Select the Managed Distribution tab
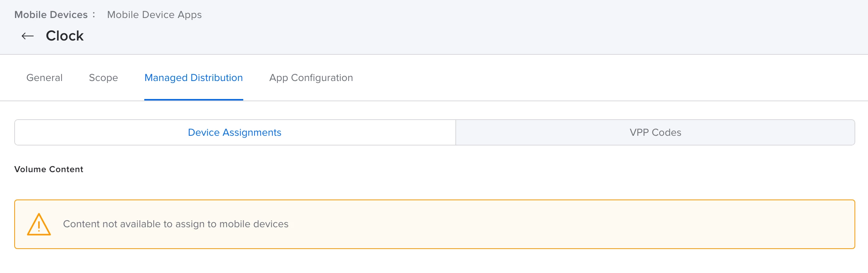Image resolution: width=868 pixels, height=273 pixels. (194, 78)
